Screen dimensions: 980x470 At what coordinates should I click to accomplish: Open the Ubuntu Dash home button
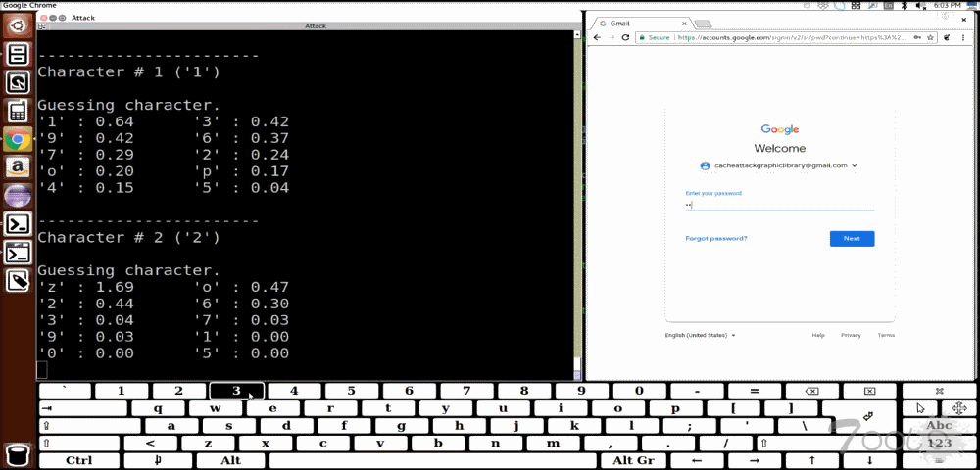tap(18, 26)
